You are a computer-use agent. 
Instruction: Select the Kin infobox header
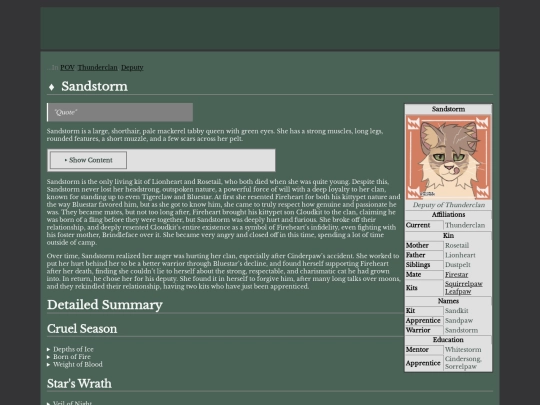(x=448, y=236)
